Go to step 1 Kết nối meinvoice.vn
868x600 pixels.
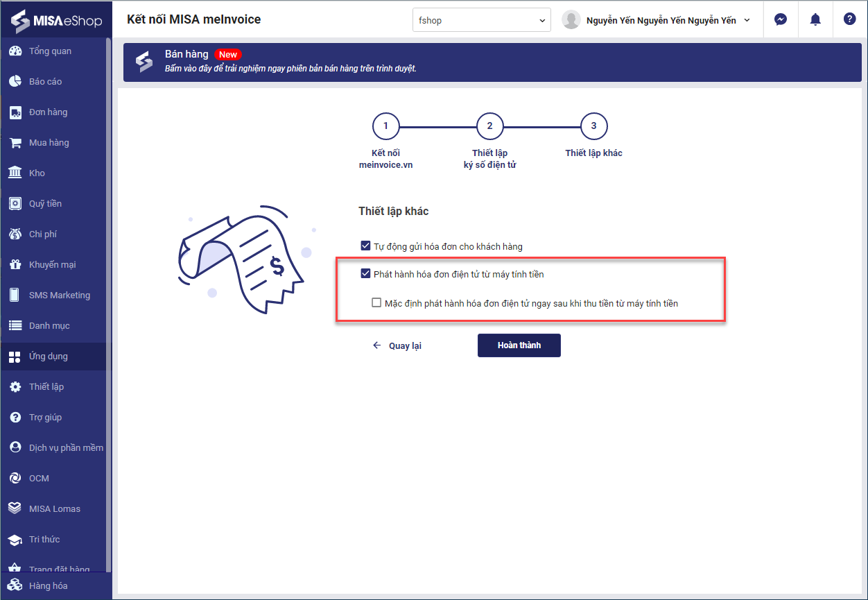[x=385, y=127]
